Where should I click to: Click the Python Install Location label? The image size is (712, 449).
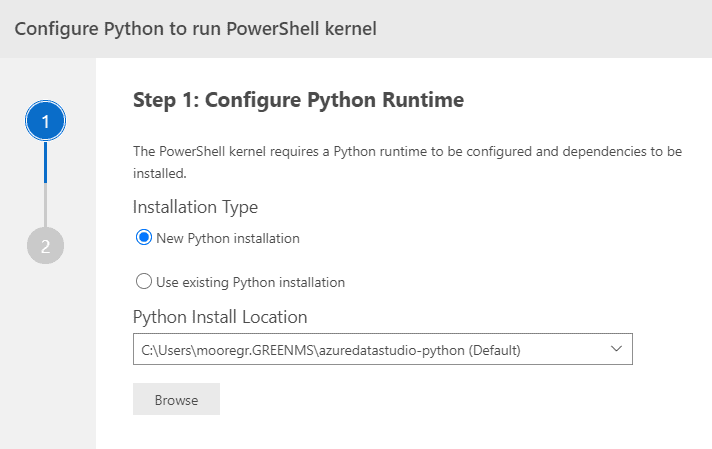pos(220,317)
